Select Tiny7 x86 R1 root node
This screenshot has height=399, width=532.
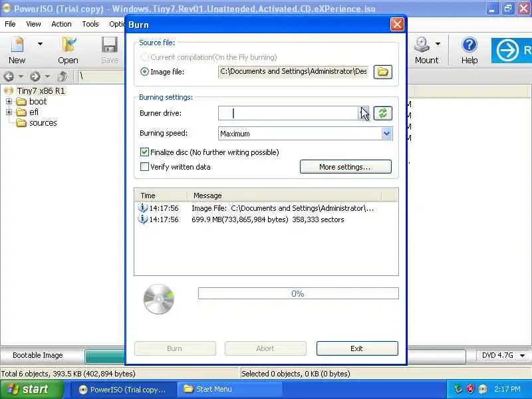[x=41, y=91]
